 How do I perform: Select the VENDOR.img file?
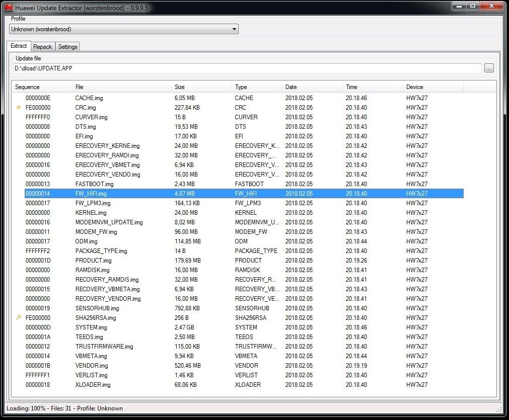tap(244, 366)
